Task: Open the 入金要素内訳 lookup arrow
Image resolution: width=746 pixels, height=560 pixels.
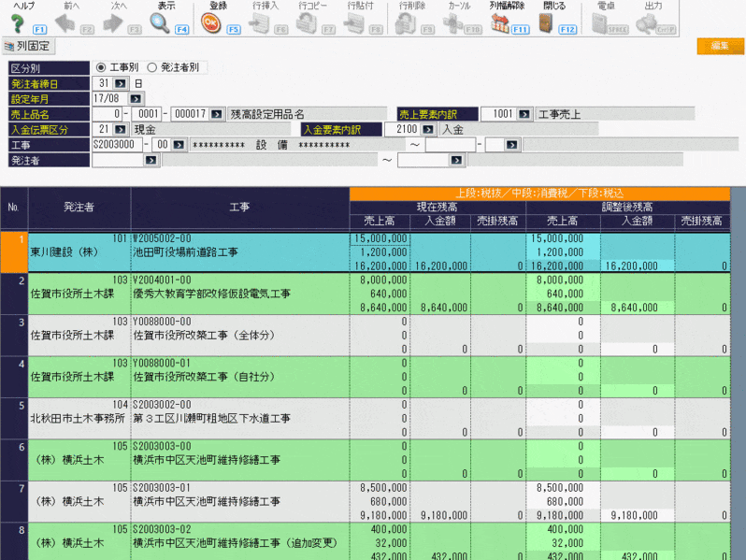Action: (x=428, y=129)
